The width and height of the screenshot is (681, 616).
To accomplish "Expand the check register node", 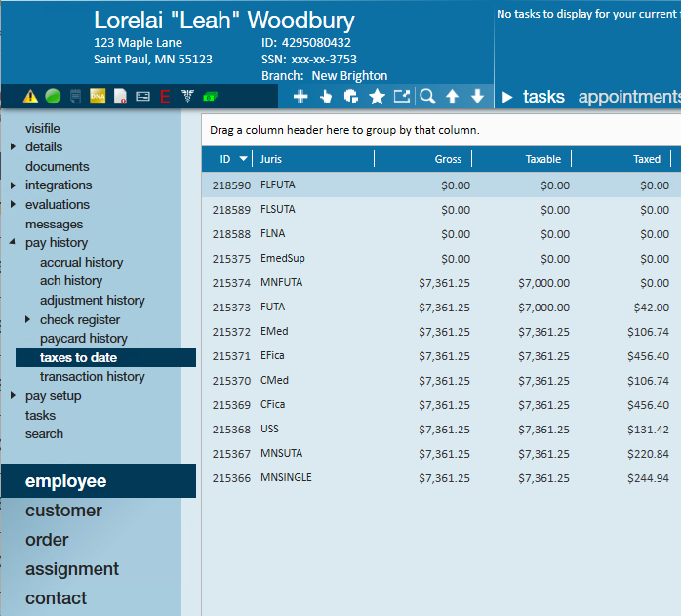I will pyautogui.click(x=27, y=319).
